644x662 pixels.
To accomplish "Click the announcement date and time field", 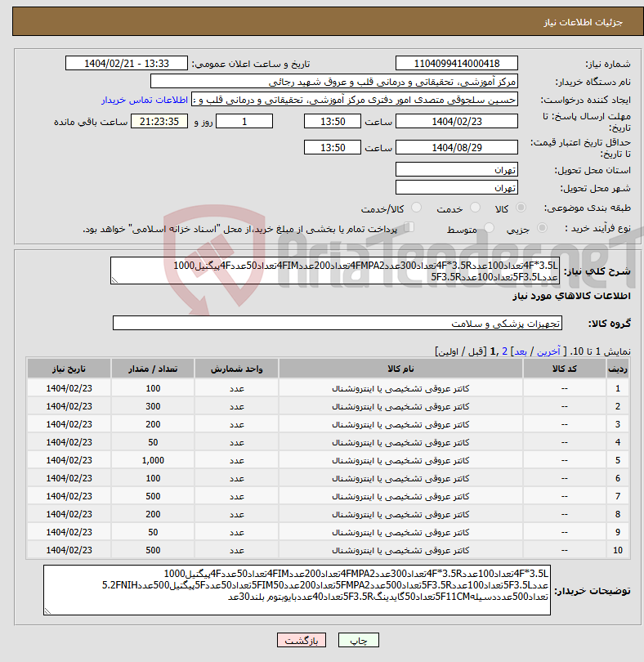I will (126, 63).
